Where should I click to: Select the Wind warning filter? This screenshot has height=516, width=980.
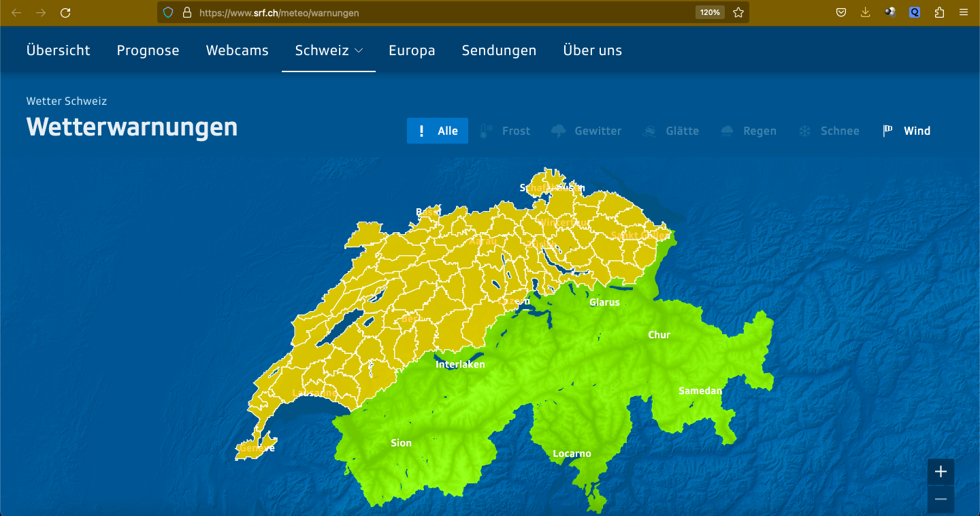[x=907, y=131]
